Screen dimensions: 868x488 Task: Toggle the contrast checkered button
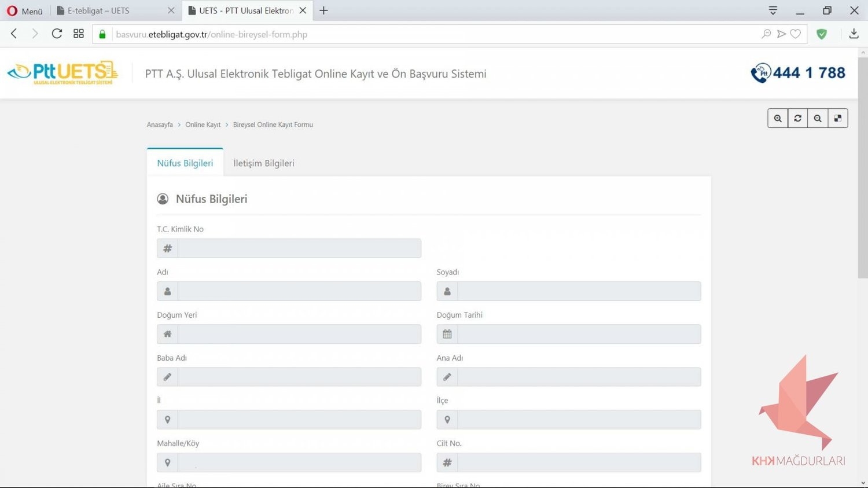pos(837,118)
